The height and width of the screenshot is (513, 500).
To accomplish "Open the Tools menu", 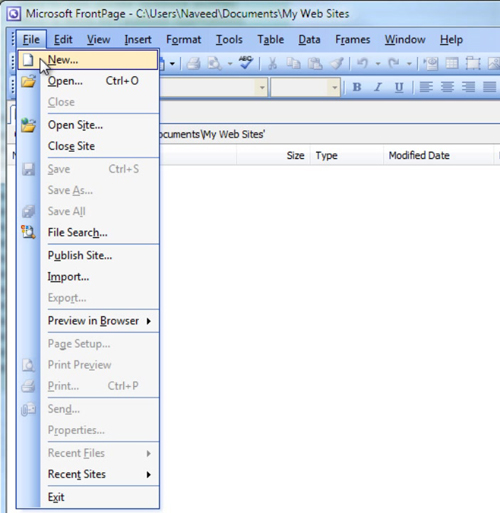I will 229,40.
